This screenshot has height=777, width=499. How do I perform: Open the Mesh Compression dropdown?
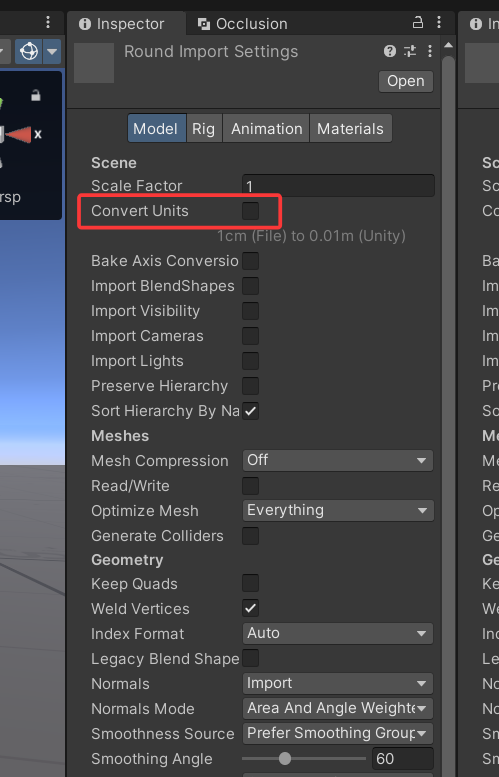(338, 460)
